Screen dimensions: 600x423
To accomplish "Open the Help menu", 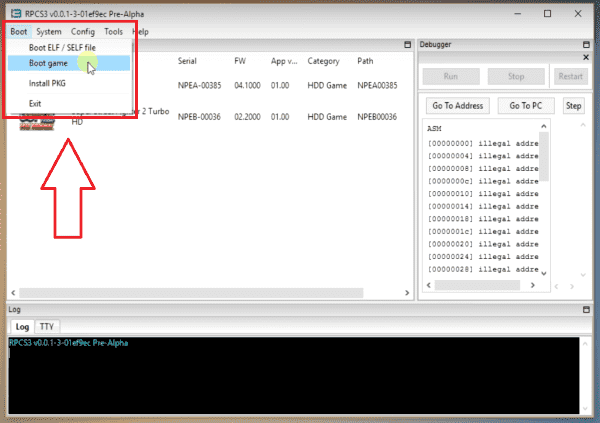I will (x=141, y=32).
